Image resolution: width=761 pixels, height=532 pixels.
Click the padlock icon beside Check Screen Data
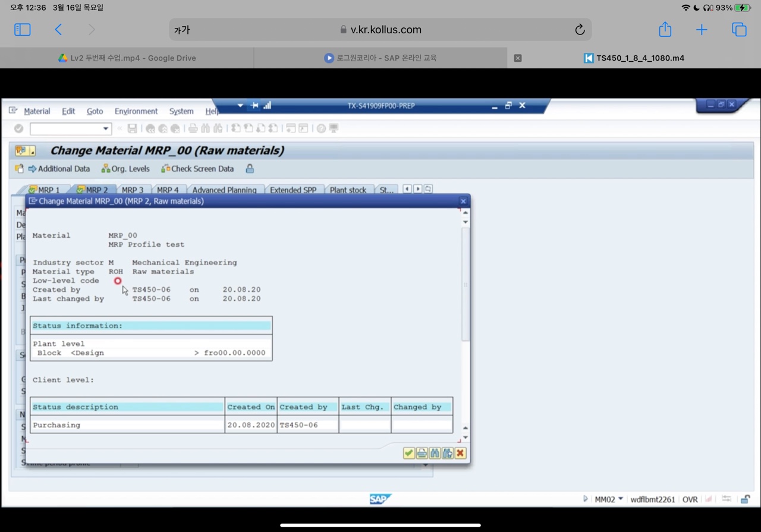coord(250,169)
